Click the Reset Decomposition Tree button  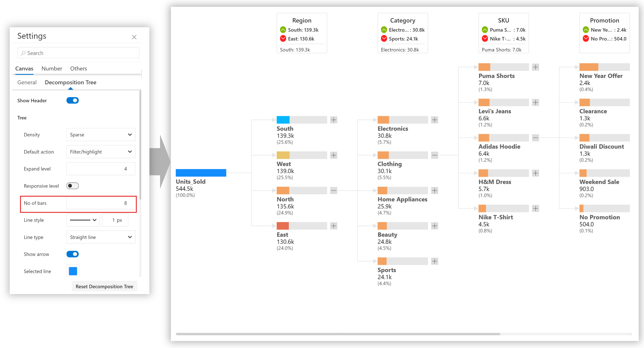pos(104,286)
